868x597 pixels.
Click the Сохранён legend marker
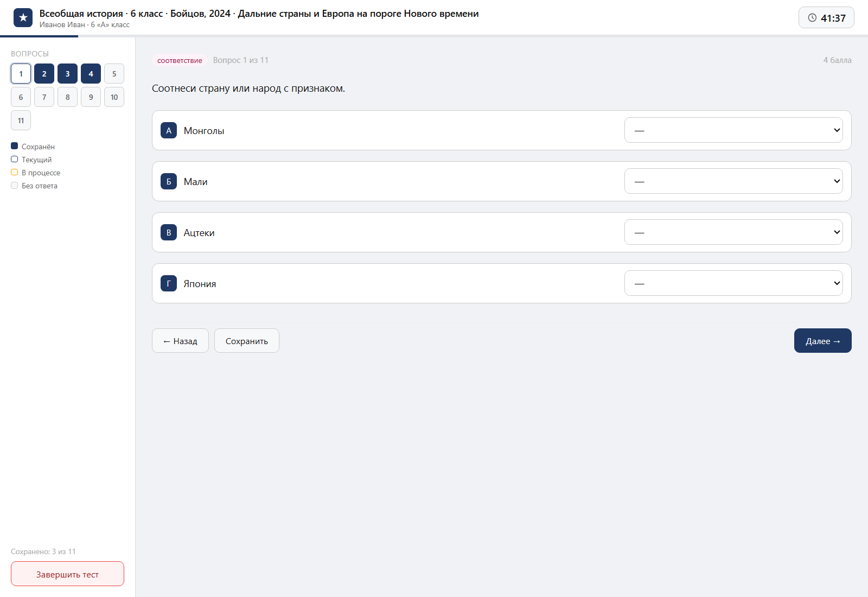pyautogui.click(x=15, y=146)
